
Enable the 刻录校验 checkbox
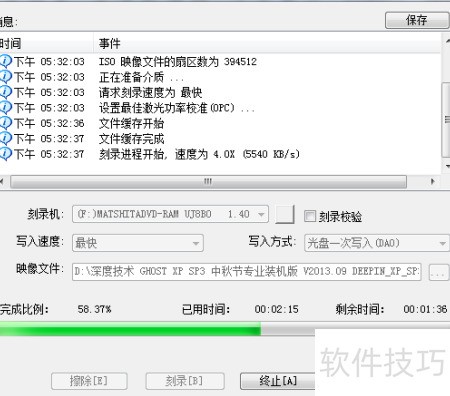click(x=310, y=216)
